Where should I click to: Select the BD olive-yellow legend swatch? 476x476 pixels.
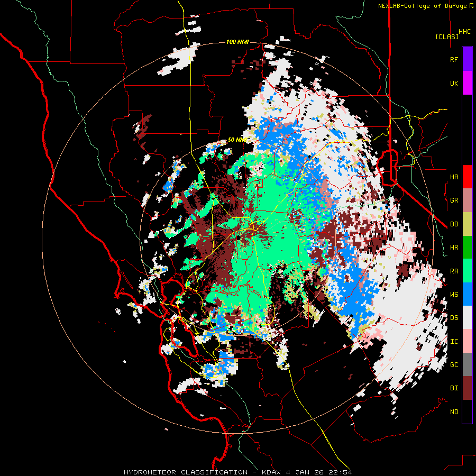tap(467, 224)
